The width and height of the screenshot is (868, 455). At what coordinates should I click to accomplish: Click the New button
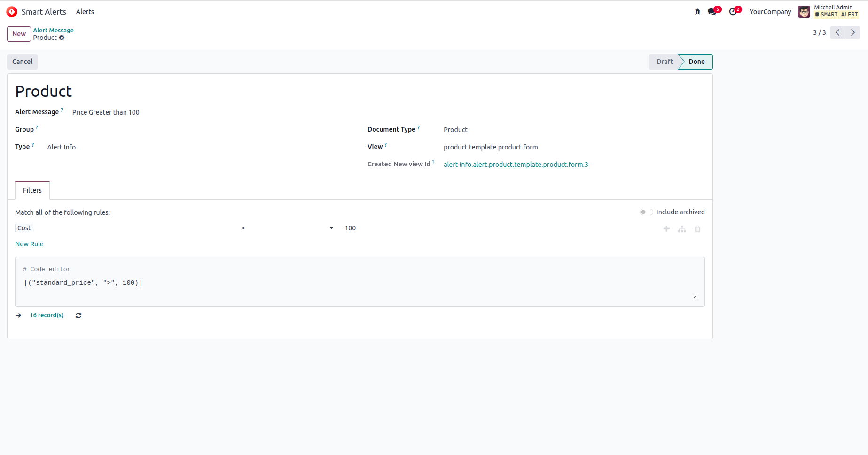tap(19, 34)
